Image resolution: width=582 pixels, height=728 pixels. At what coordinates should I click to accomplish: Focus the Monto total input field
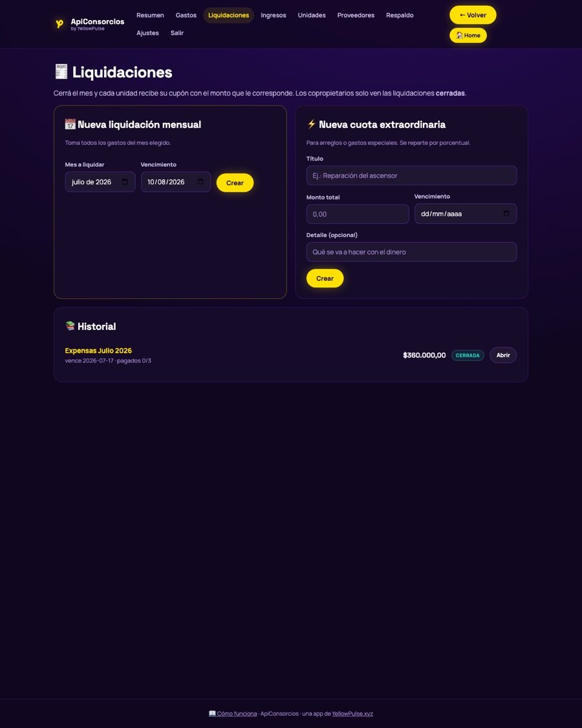tap(358, 214)
